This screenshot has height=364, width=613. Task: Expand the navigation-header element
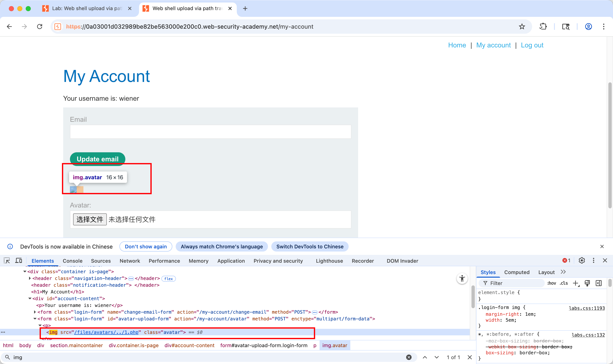click(30, 278)
